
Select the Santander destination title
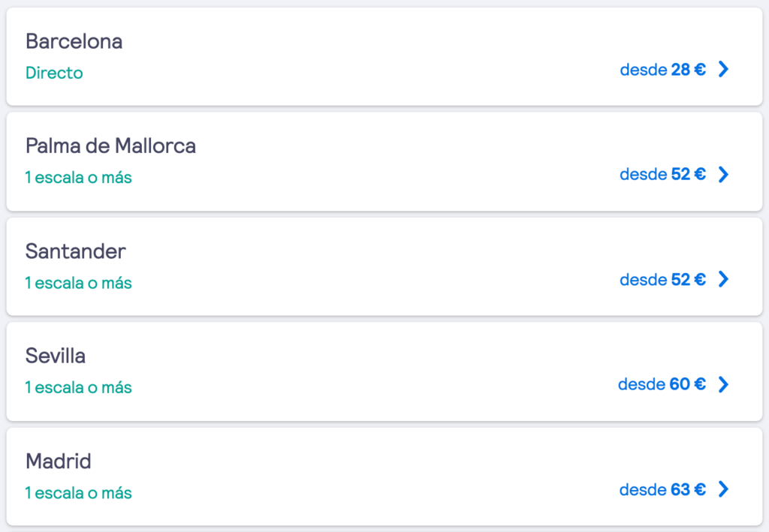pyautogui.click(x=76, y=251)
